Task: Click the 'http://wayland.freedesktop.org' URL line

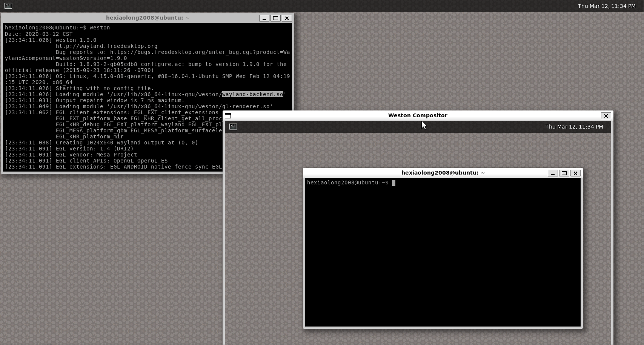Action: coord(107,46)
